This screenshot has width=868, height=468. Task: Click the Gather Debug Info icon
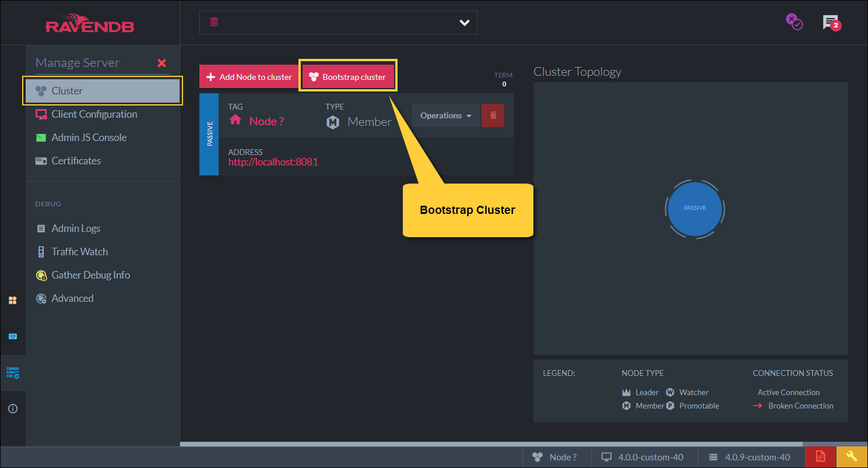pyautogui.click(x=41, y=275)
